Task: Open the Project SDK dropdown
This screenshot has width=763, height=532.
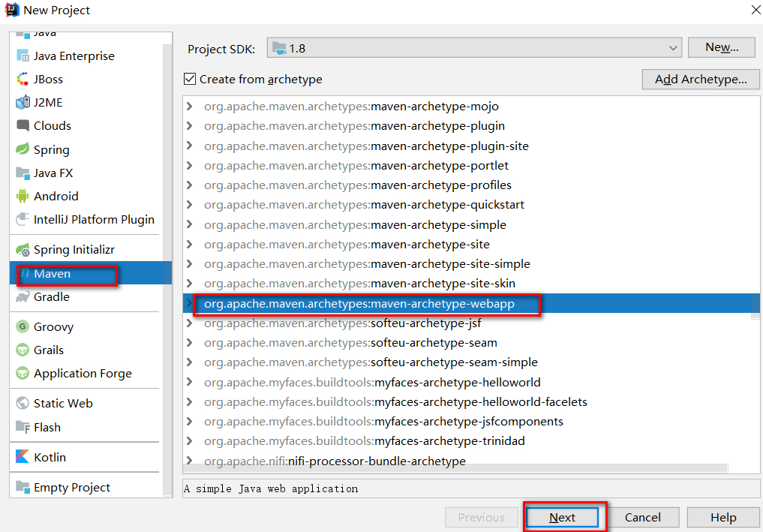Action: coord(474,48)
